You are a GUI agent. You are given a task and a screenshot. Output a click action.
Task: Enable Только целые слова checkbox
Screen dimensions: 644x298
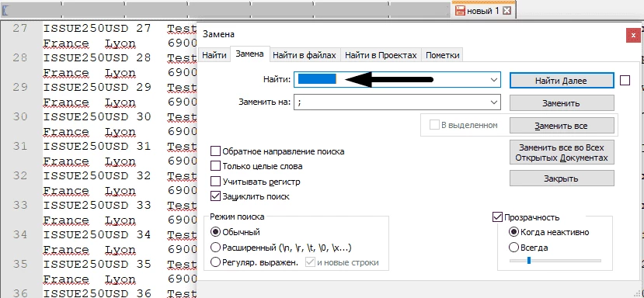215,166
